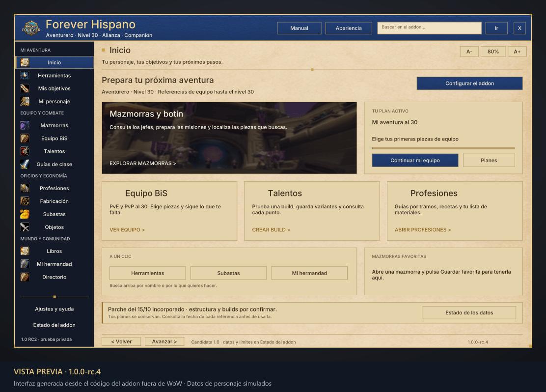Click the Inicio sidebar icon
The height and width of the screenshot is (392, 546).
pos(25,62)
